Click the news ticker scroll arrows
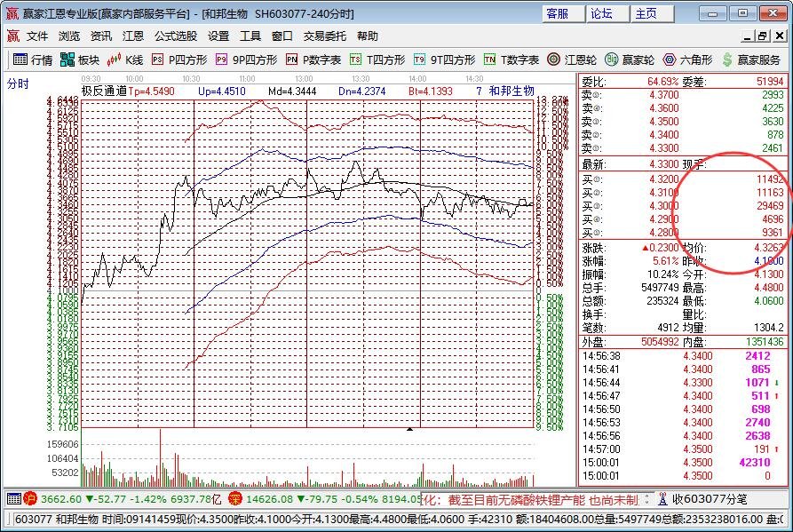Screen dimensions: 793x532 pyautogui.click(x=646, y=500)
